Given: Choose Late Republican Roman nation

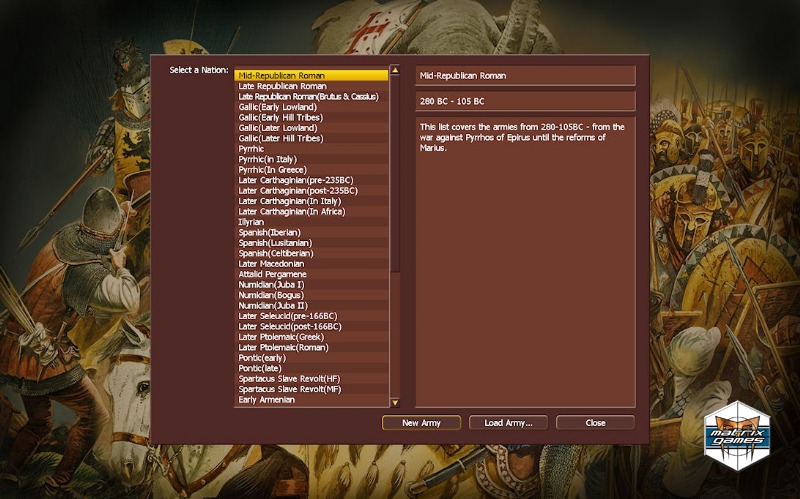Looking at the screenshot, I should (310, 86).
